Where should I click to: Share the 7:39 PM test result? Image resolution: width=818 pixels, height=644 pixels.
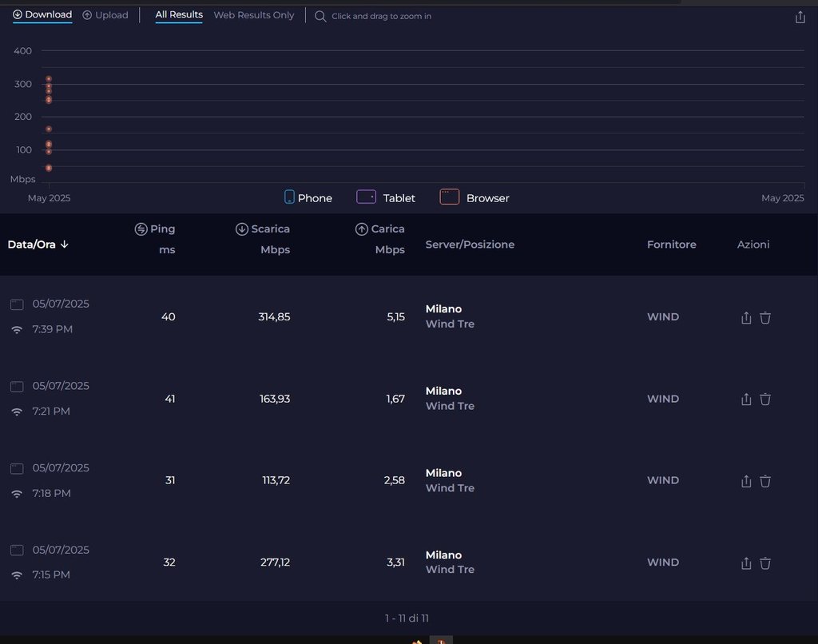click(x=746, y=318)
